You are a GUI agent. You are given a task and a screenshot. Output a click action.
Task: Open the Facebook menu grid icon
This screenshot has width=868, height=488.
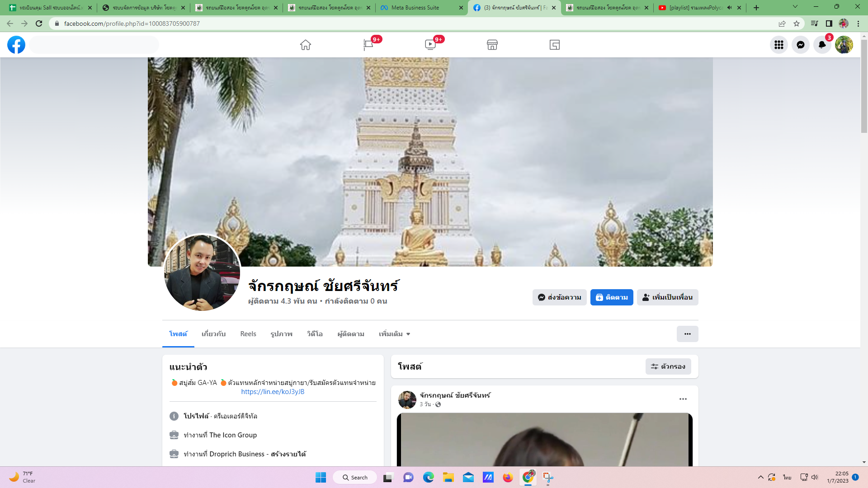click(778, 45)
